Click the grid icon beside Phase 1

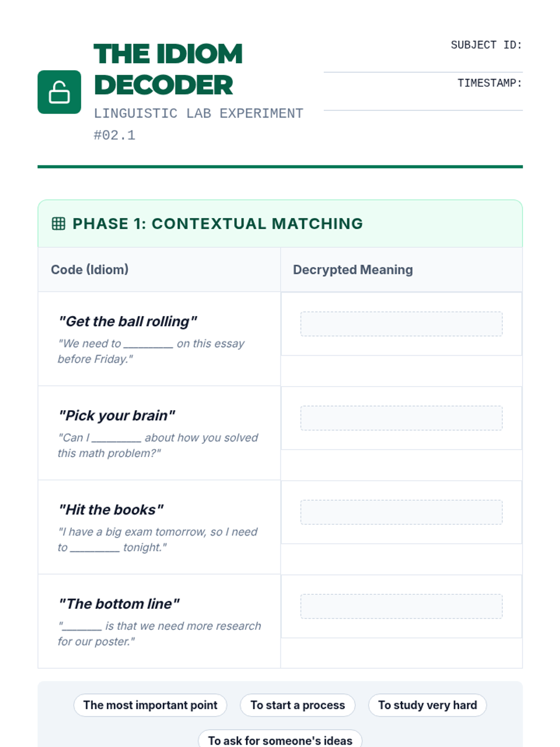tap(58, 224)
